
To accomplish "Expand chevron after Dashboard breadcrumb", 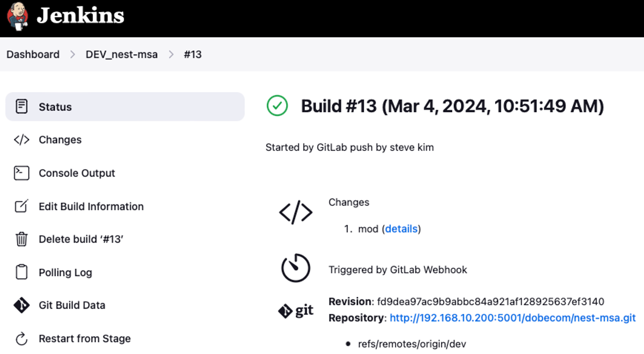I will [x=73, y=54].
